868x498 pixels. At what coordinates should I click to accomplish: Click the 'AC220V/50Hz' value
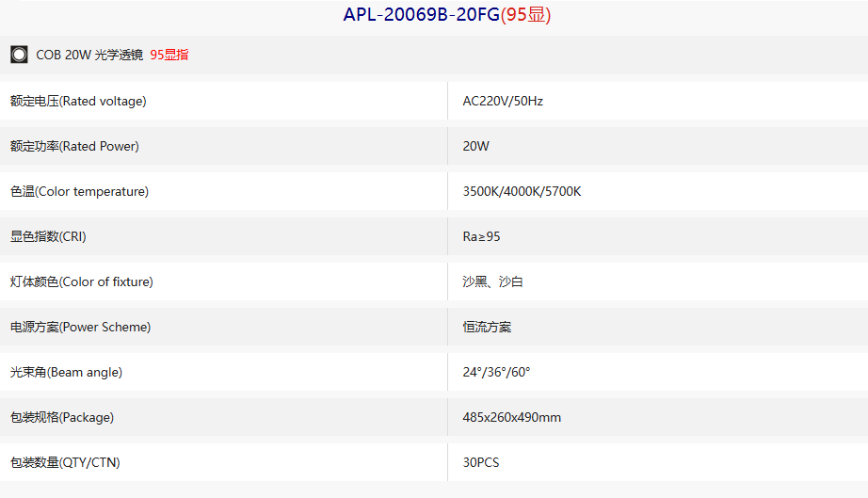(503, 102)
